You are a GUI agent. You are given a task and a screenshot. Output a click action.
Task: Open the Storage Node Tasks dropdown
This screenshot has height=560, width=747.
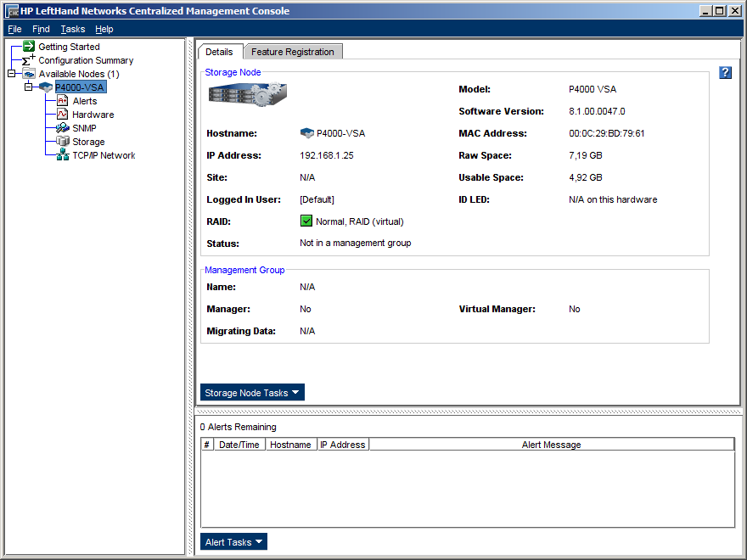tap(252, 393)
